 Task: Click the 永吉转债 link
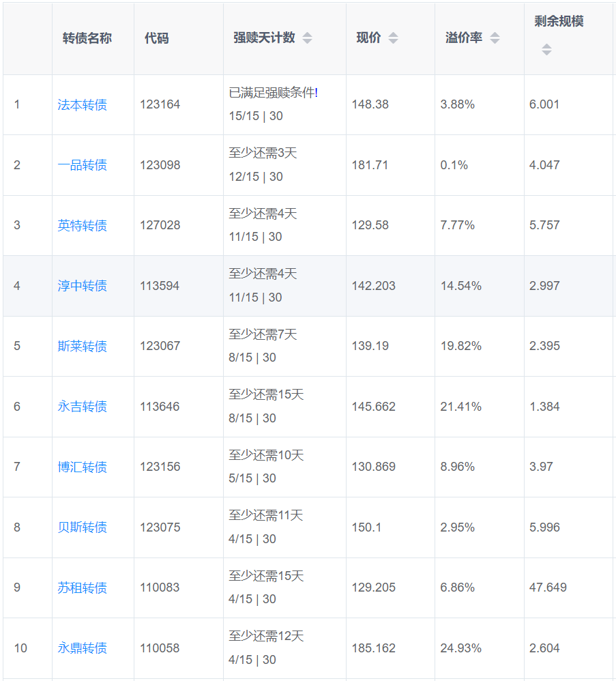pyautogui.click(x=83, y=407)
